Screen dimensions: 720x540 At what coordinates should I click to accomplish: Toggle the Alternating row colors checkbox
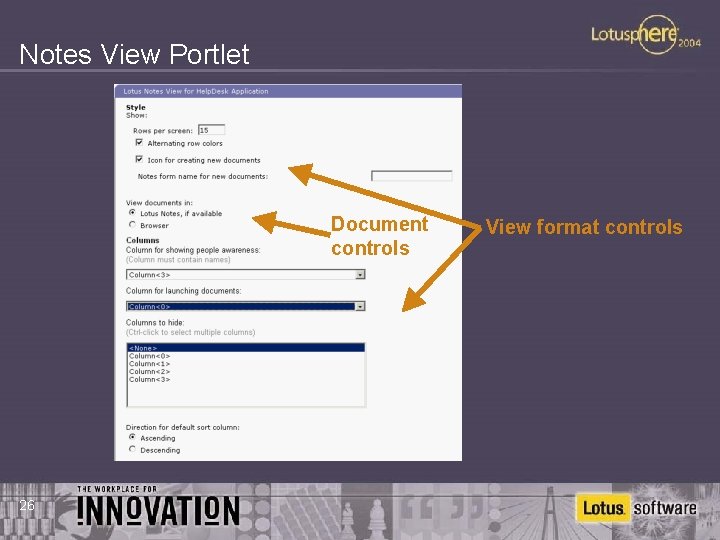point(139,143)
